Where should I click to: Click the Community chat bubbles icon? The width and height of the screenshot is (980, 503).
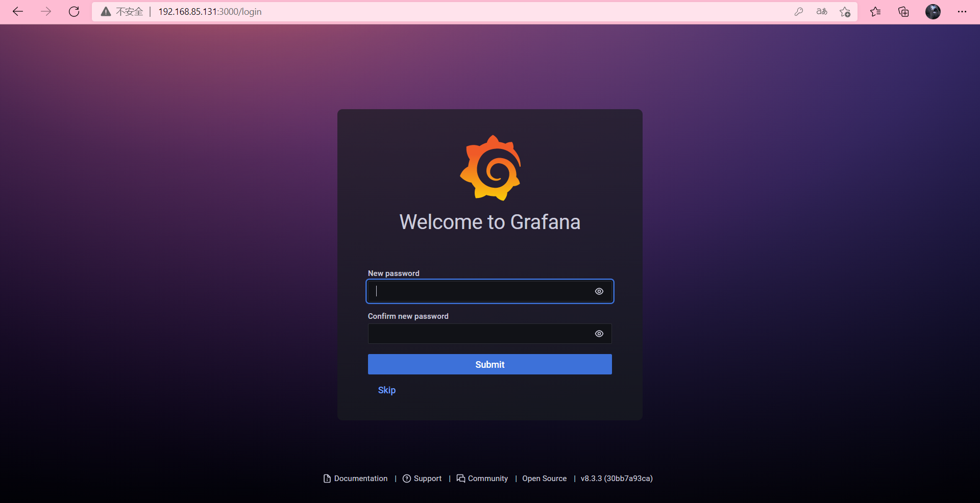pyautogui.click(x=461, y=479)
